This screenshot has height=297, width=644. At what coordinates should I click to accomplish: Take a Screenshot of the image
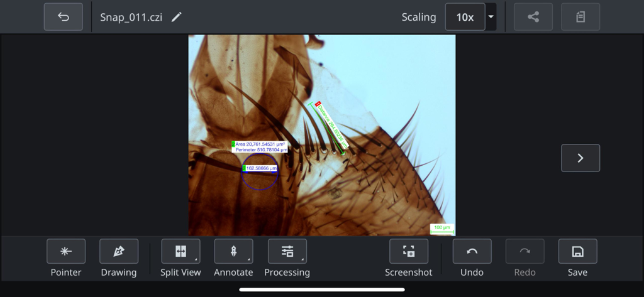point(409,251)
